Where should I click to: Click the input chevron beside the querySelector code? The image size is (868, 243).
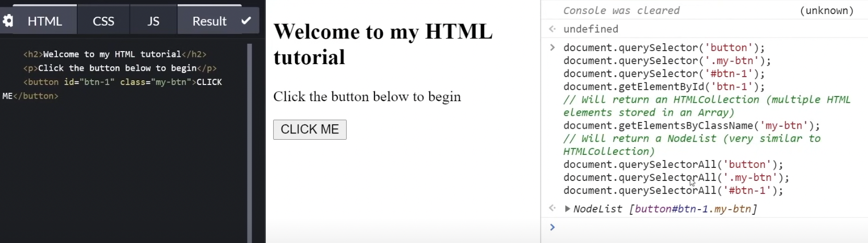(552, 47)
